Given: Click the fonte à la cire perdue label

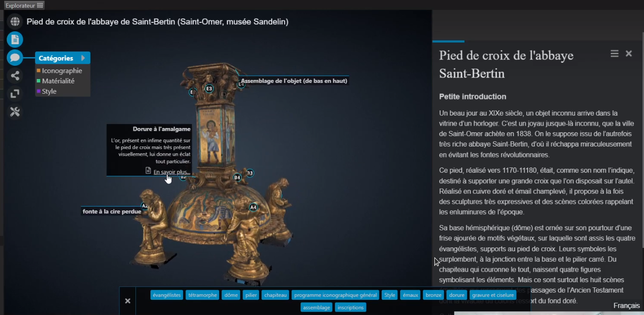Looking at the screenshot, I should (x=112, y=211).
